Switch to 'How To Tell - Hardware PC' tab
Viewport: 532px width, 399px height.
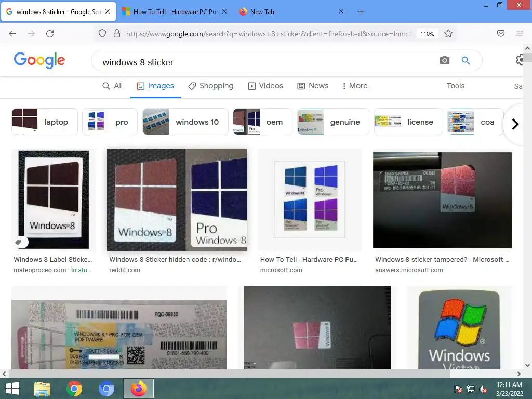click(x=175, y=12)
